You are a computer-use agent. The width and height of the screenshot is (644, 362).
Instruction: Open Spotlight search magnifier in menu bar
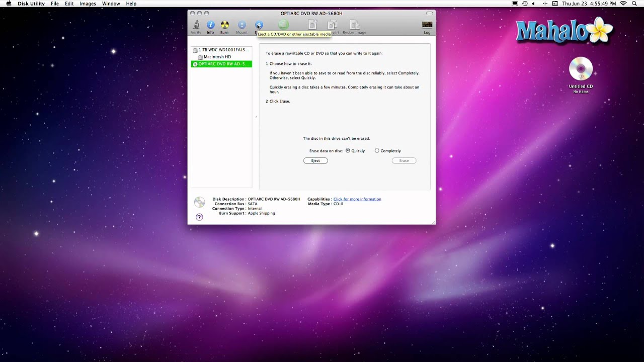pos(635,4)
